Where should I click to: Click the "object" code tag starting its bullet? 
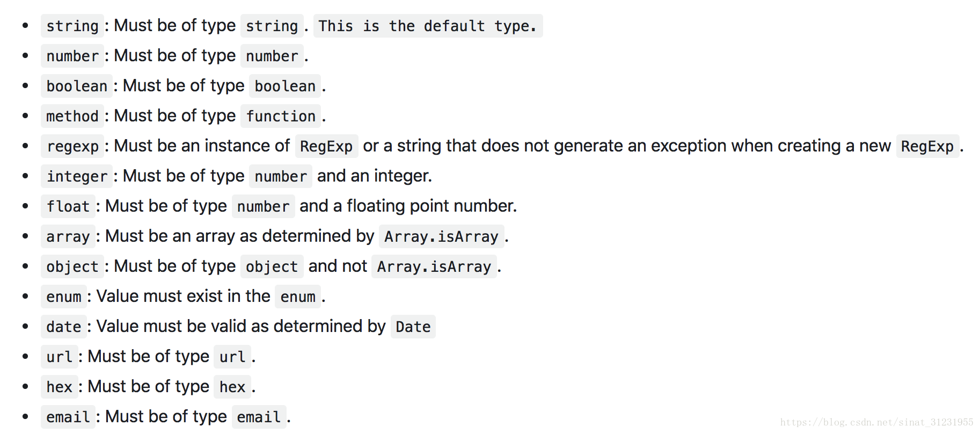[72, 266]
